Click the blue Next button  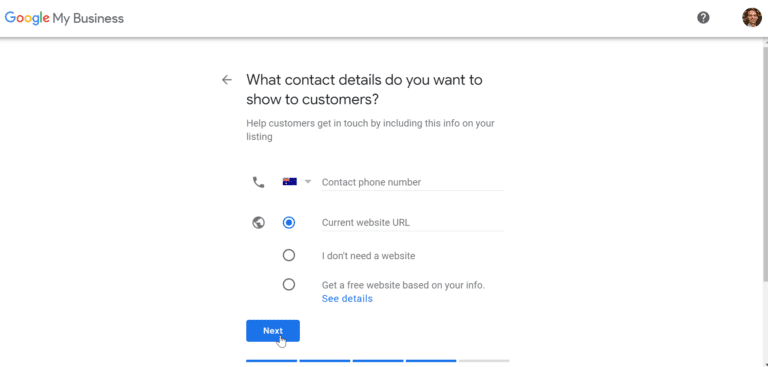coord(273,331)
